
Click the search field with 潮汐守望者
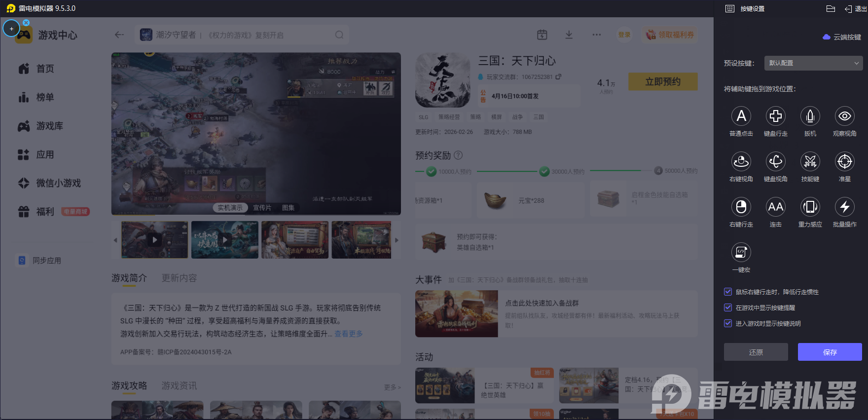242,35
